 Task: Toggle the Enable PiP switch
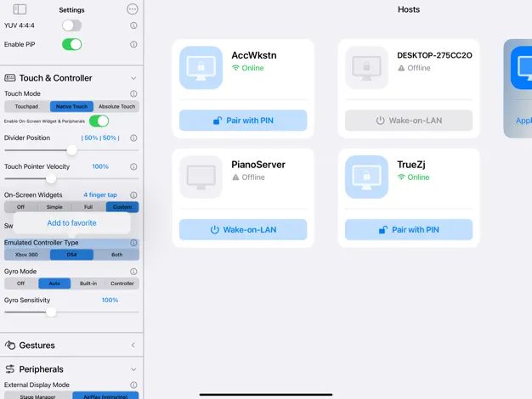[x=71, y=44]
